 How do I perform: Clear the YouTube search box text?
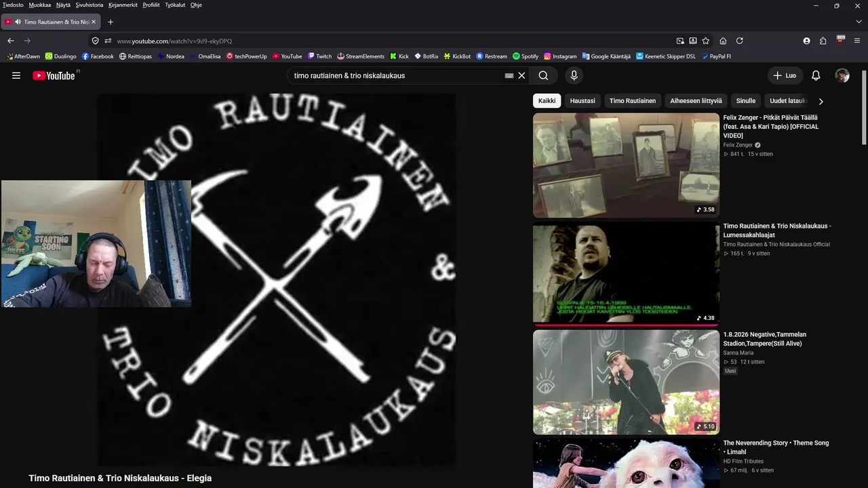click(521, 75)
